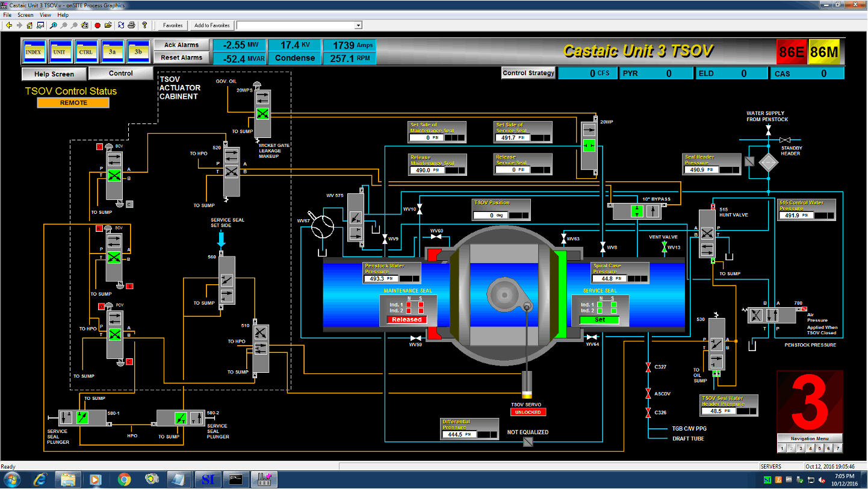Toggle the green 20WPS valve block

click(x=262, y=114)
